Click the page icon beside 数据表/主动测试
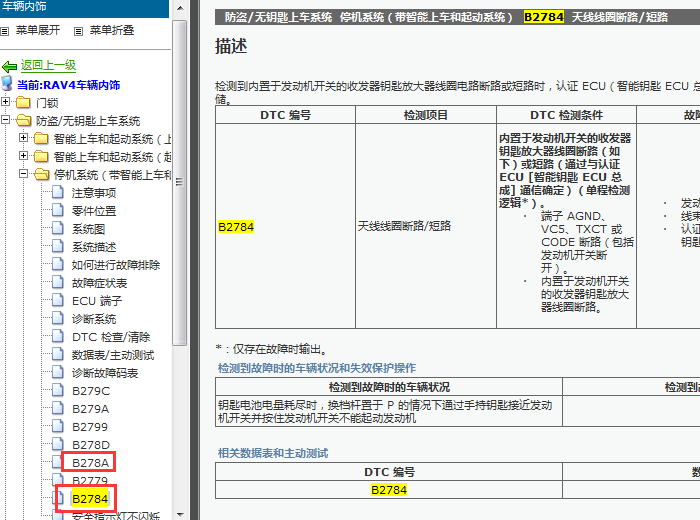The height and width of the screenshot is (520, 700). (x=58, y=354)
